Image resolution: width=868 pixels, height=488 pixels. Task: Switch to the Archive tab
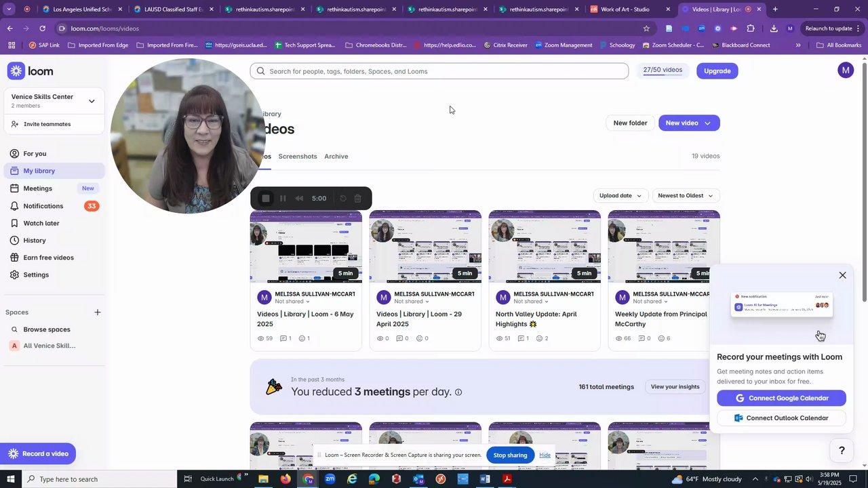(336, 157)
